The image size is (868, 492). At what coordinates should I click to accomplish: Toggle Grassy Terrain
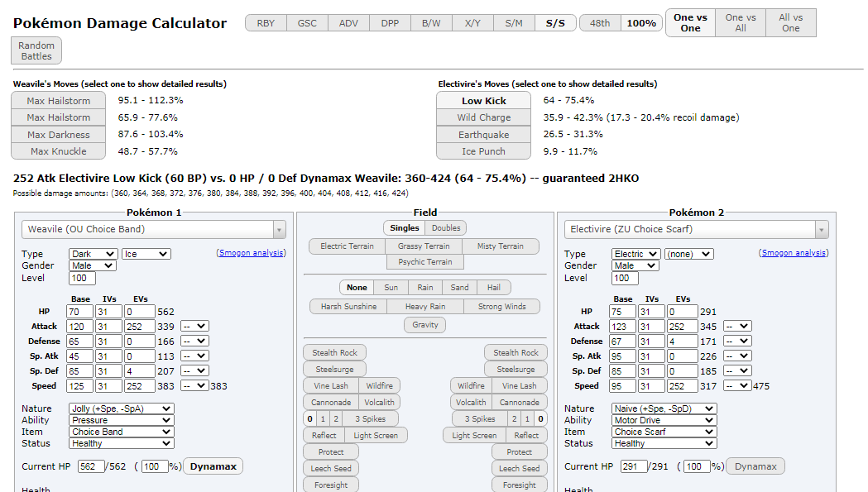(x=424, y=246)
